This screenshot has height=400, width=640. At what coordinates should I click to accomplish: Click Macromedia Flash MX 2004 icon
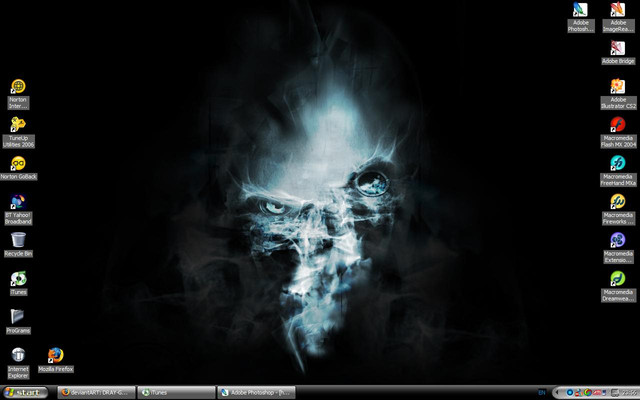[618, 133]
